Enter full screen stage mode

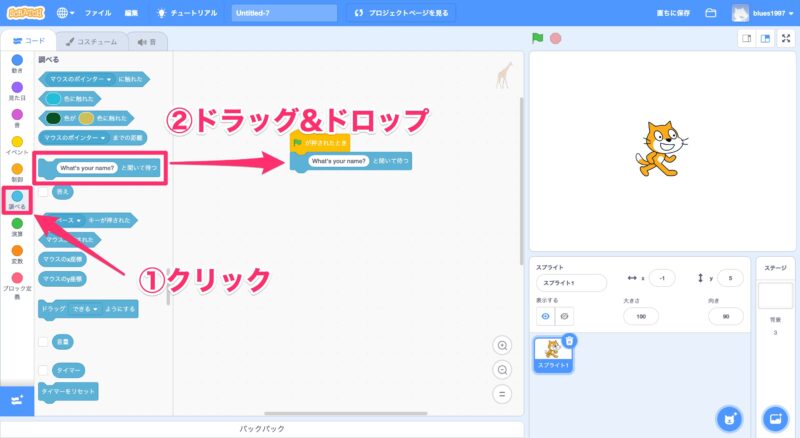point(784,39)
